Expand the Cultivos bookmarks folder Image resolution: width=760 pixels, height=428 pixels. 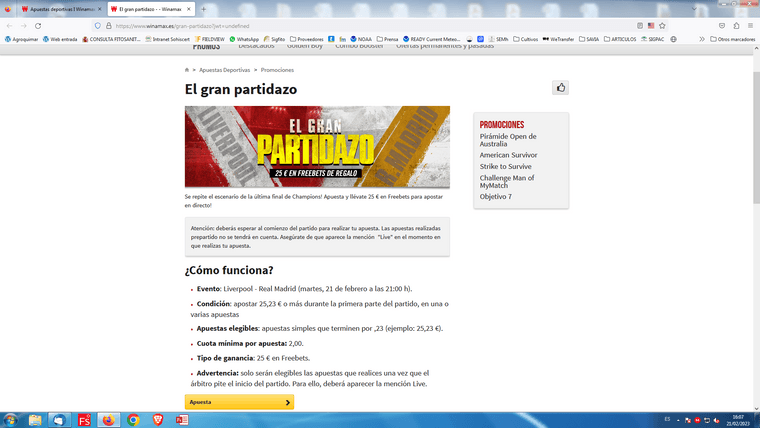(x=525, y=39)
